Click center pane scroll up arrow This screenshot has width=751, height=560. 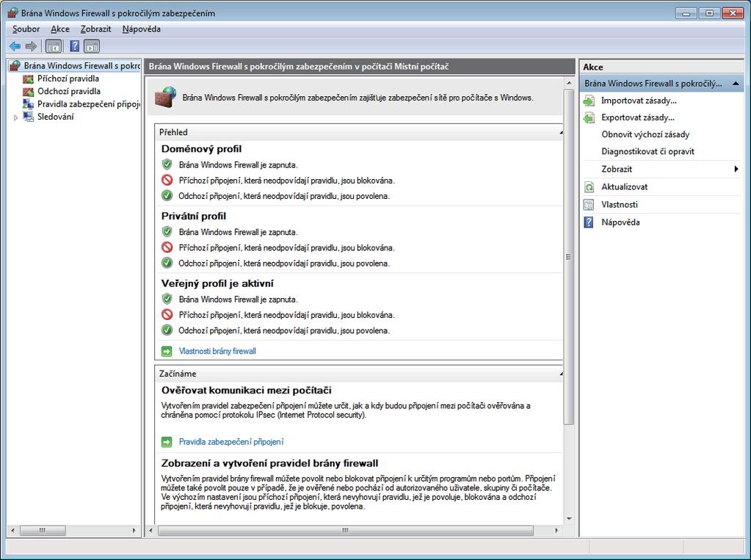tap(569, 84)
